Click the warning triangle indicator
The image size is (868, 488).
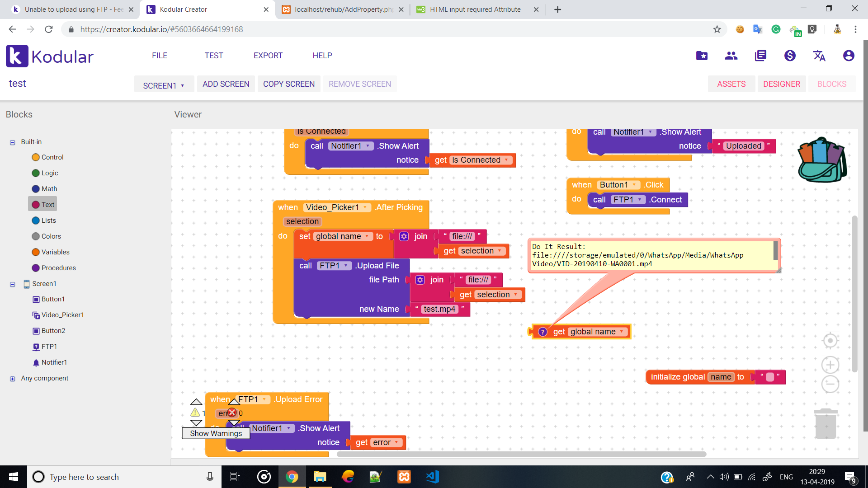pos(195,413)
